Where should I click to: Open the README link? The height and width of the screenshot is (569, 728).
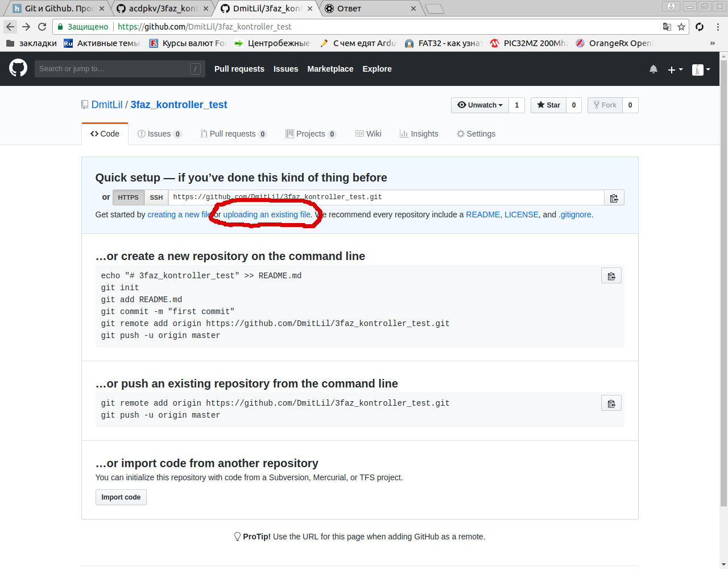483,215
